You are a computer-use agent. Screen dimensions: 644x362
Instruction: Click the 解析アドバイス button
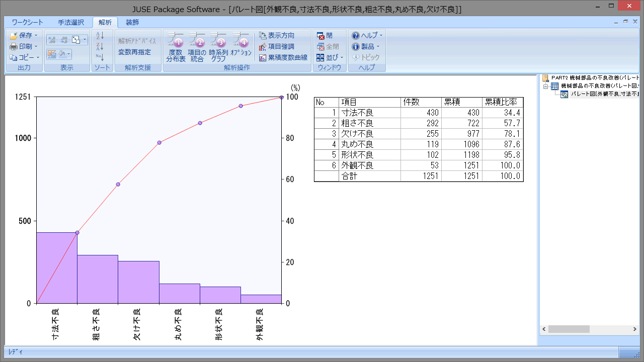[x=137, y=41]
